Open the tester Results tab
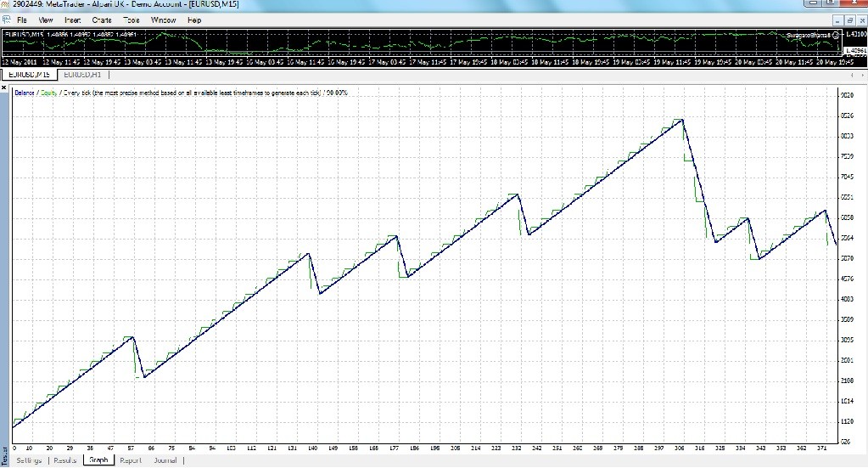Screen dimensions: 868x468 [64, 460]
